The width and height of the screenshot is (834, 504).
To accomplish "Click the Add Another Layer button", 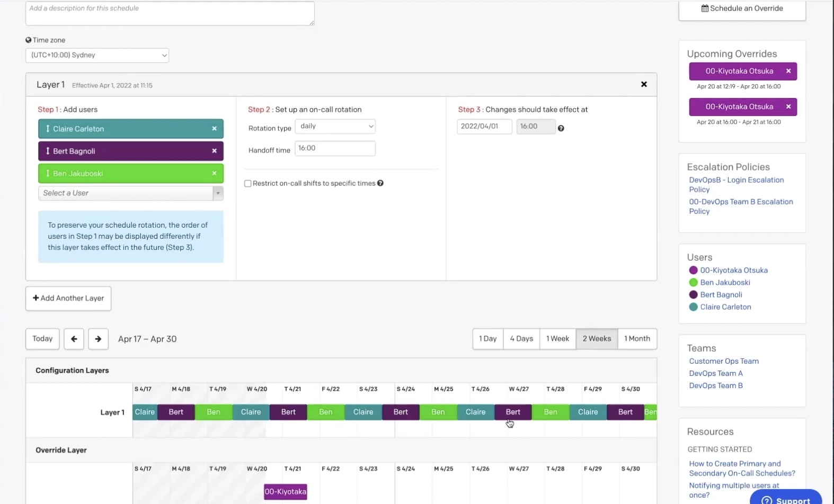I will (x=68, y=299).
